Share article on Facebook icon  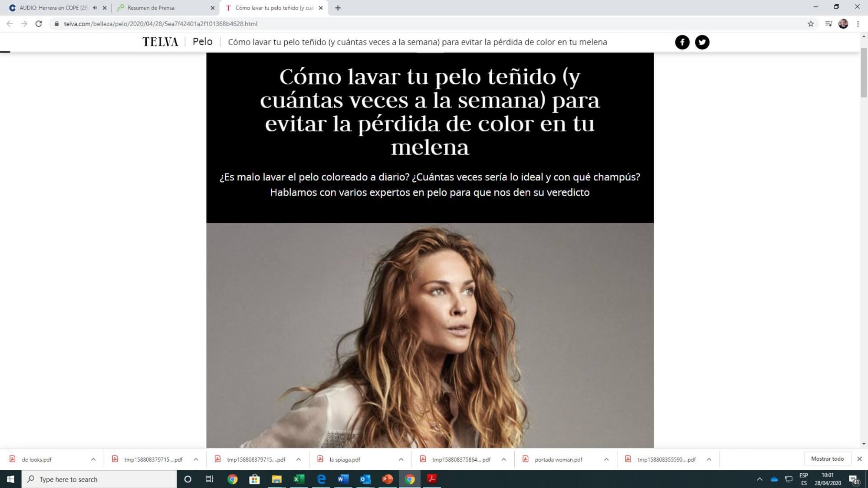click(682, 42)
